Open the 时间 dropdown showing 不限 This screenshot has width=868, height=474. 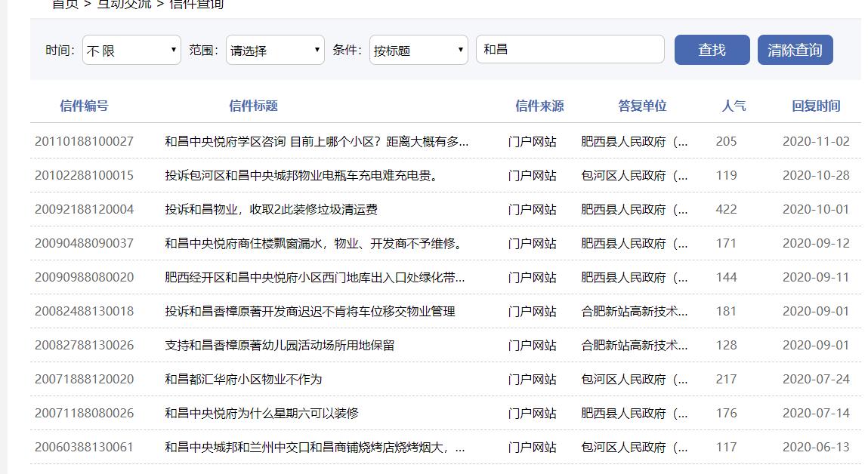point(131,49)
